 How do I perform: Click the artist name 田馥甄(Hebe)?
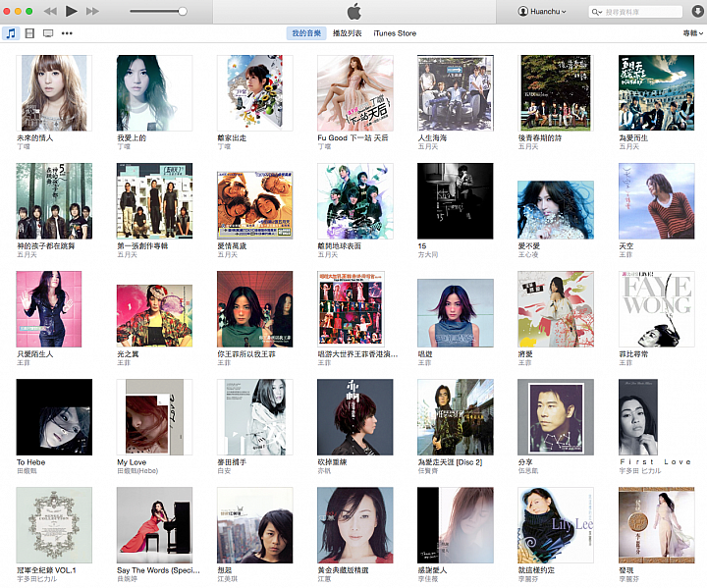coord(137,471)
